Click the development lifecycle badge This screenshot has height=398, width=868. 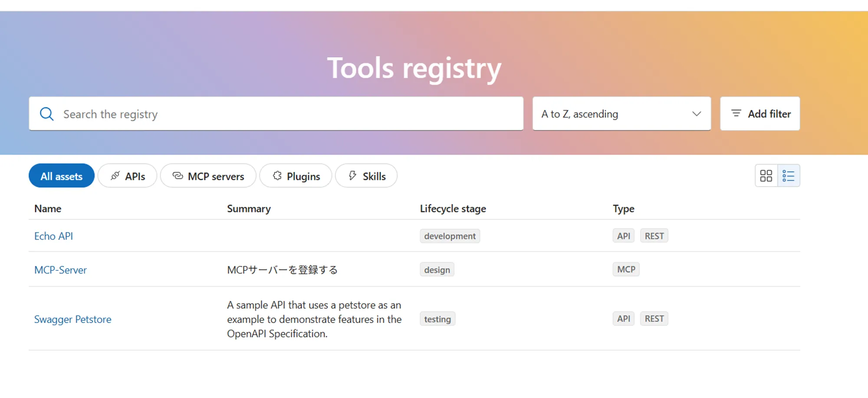(x=450, y=236)
